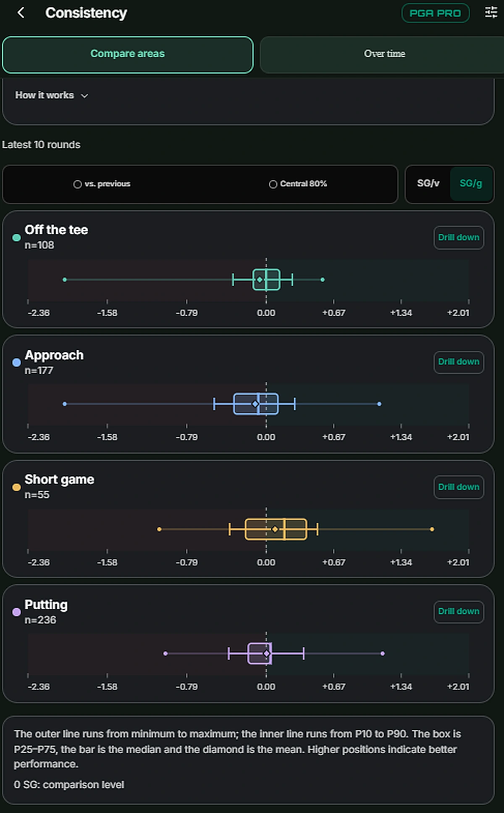Select the vs. previous radio option

pyautogui.click(x=102, y=184)
